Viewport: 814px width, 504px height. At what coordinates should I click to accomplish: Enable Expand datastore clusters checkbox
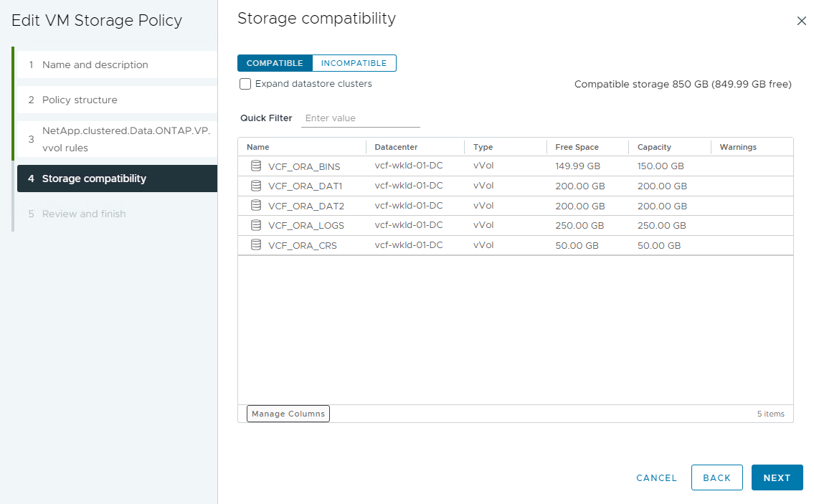(245, 84)
